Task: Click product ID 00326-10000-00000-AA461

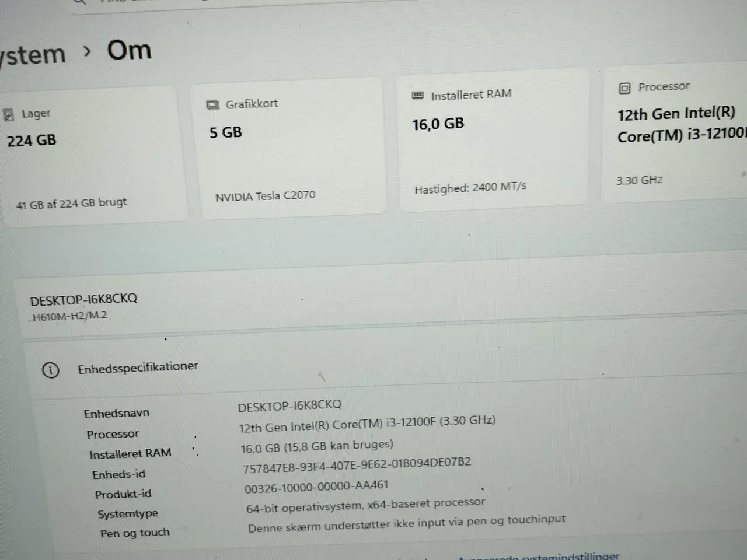Action: (316, 486)
